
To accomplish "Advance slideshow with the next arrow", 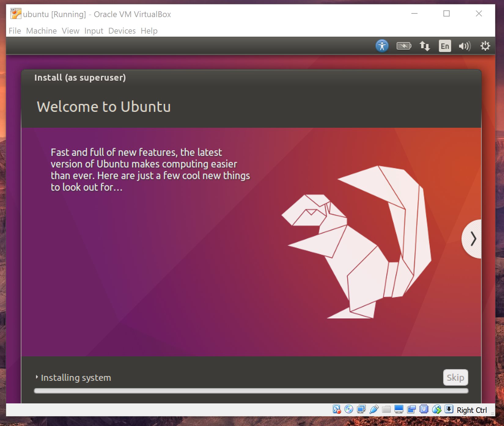I will (472, 239).
